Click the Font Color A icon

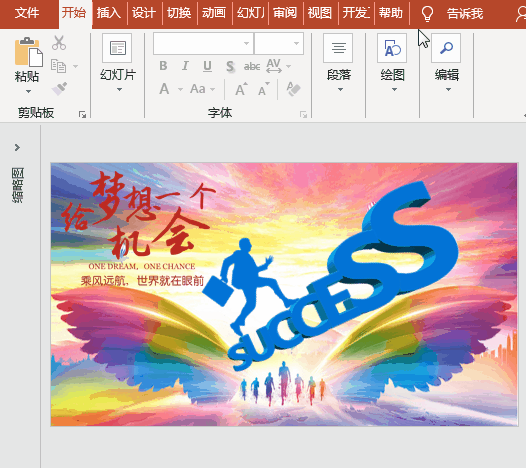coord(164,89)
